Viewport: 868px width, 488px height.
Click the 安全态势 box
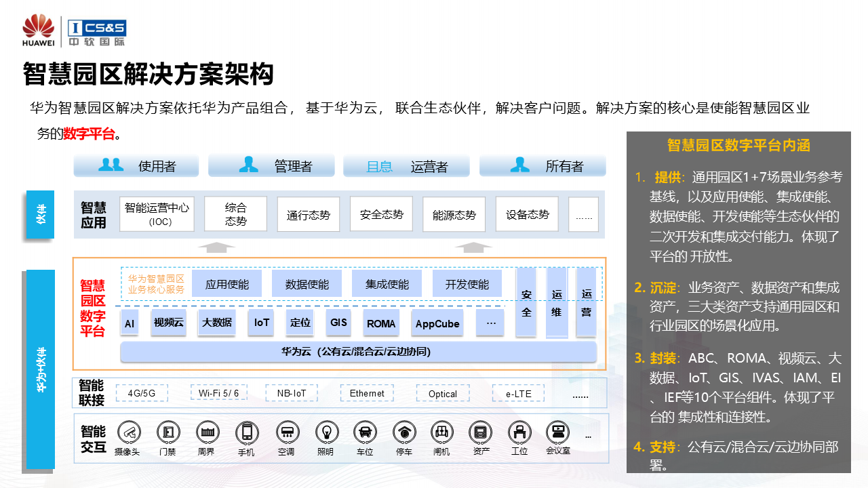pyautogui.click(x=381, y=214)
